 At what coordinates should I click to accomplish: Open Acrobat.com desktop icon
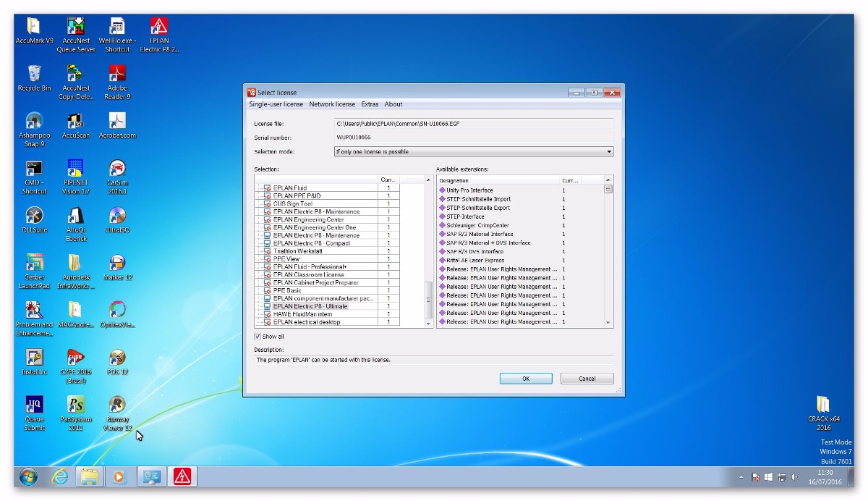pyautogui.click(x=117, y=125)
